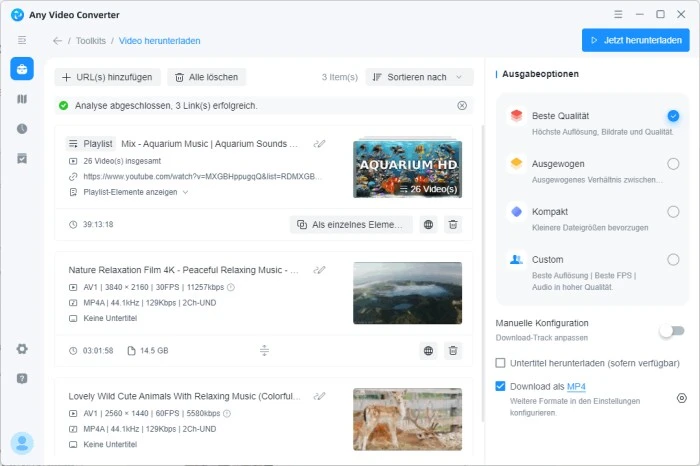
Task: Click the MP4 format link
Action: (576, 387)
